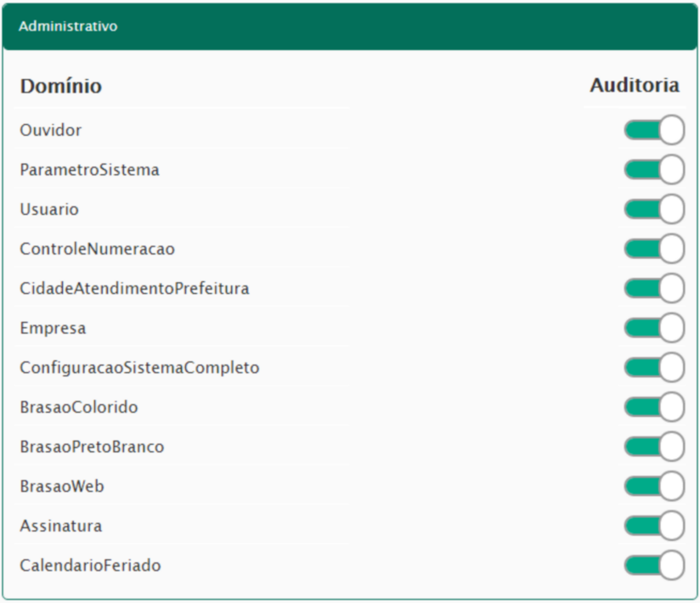Select the Usuario domain label
The image size is (700, 603).
[x=49, y=209]
